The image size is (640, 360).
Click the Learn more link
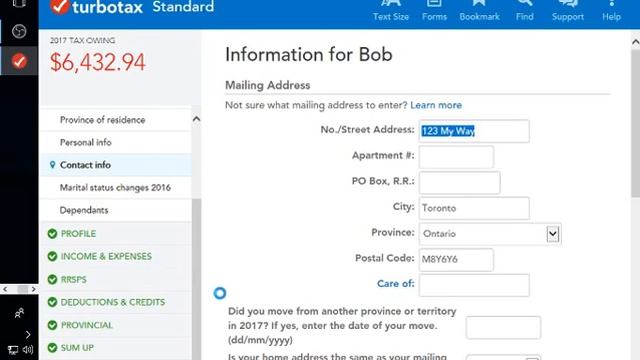tap(436, 105)
